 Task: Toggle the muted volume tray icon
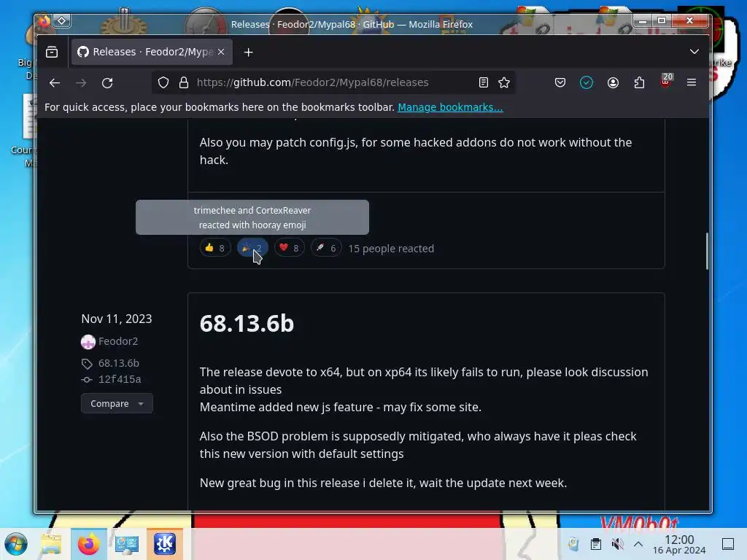617,544
